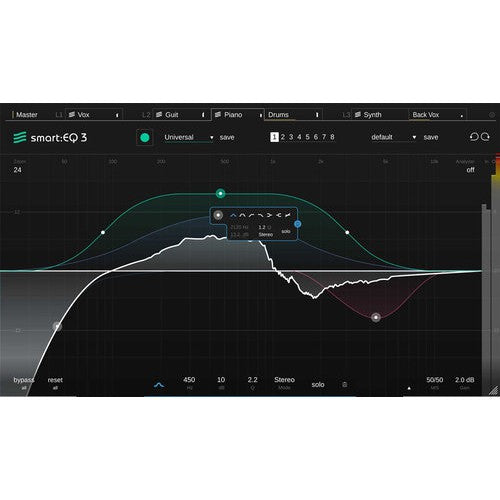Toggle solo in the band popup
The height and width of the screenshot is (500, 500).
tap(286, 231)
